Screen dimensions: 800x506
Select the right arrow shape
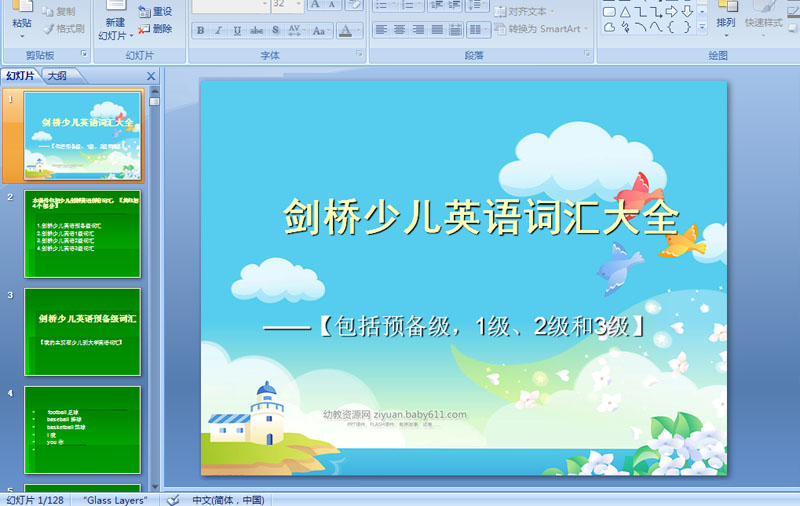(x=671, y=12)
